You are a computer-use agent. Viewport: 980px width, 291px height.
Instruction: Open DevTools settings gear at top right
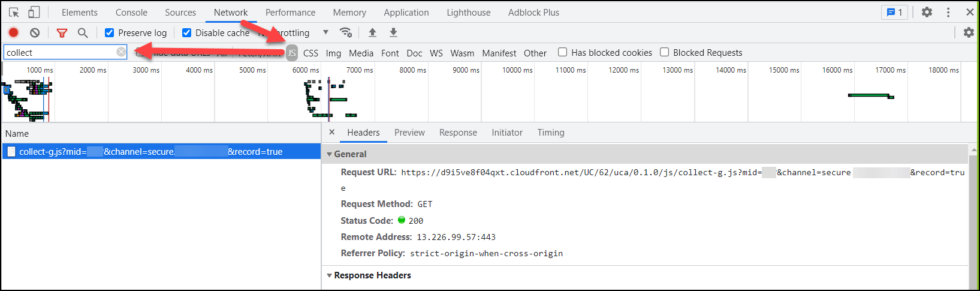[x=927, y=12]
